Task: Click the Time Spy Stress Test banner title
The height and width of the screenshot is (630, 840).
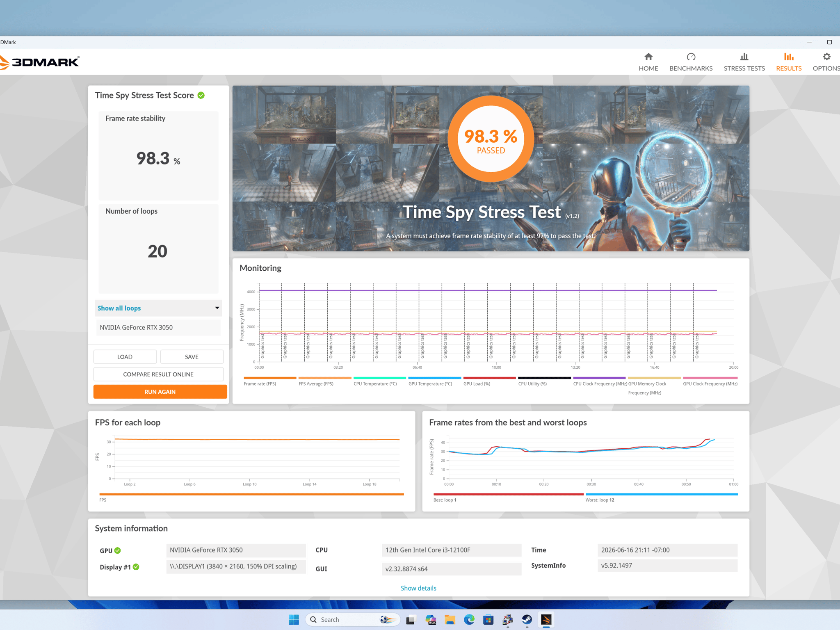Action: 482,212
